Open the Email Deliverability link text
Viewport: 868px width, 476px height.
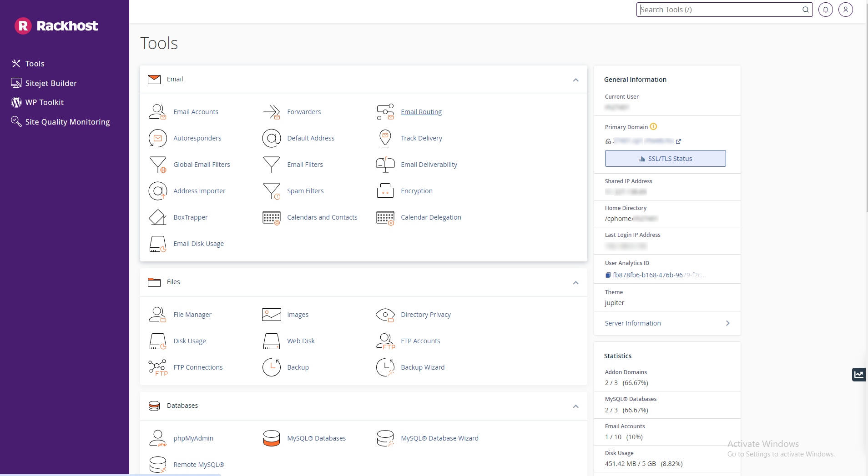tap(429, 165)
